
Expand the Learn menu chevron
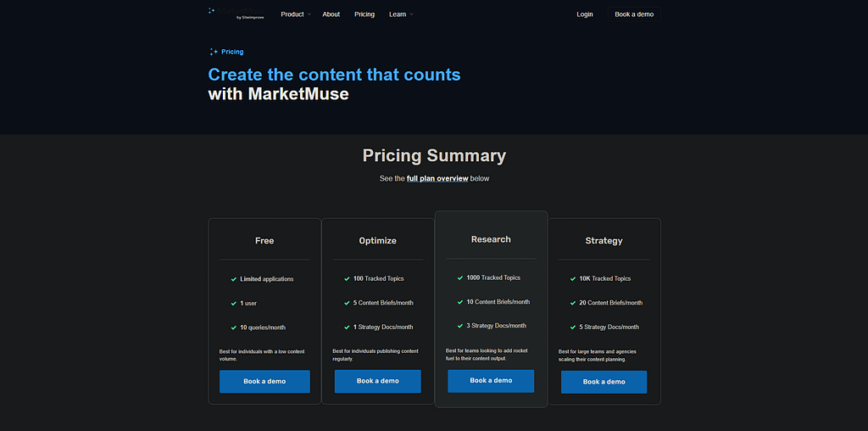coord(411,14)
